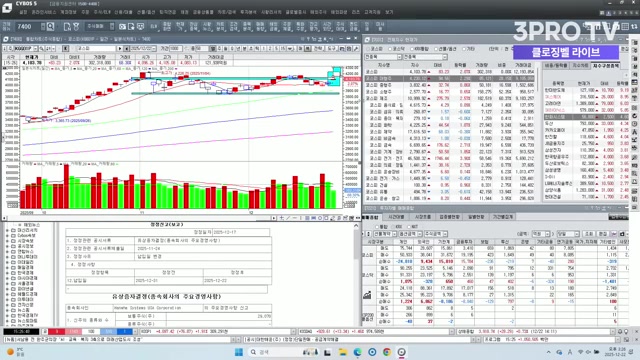This screenshot has width=640, height=360.
Task: Click the new-document icon in the main toolbar
Action: [67, 27]
